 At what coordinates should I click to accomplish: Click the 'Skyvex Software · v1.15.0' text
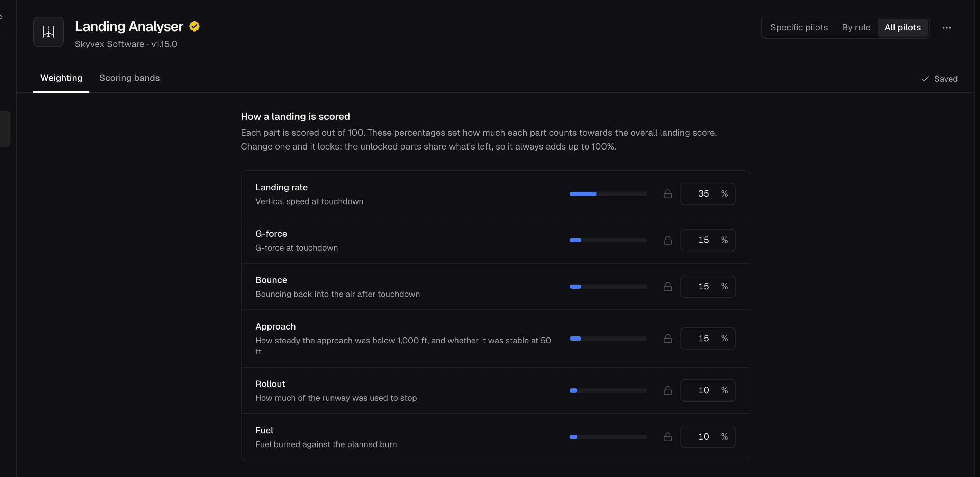pyautogui.click(x=126, y=44)
